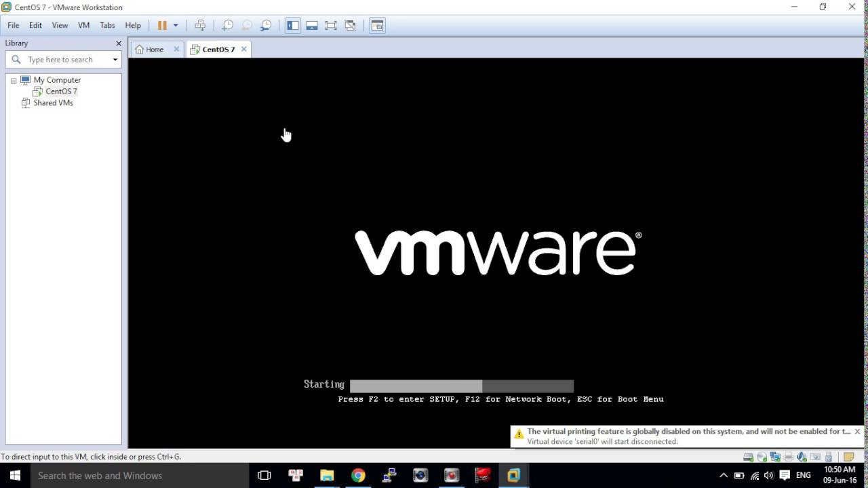Click the display device status icon
Screen dimensions: 868x488
[x=815, y=457]
